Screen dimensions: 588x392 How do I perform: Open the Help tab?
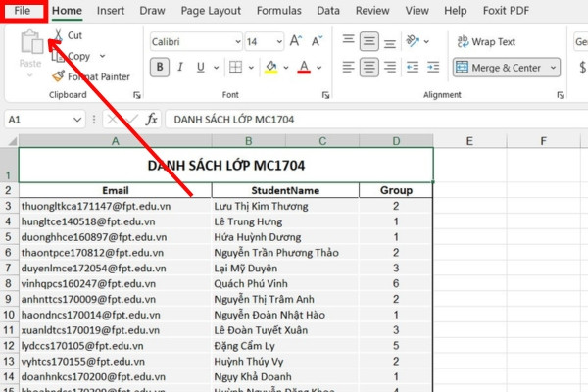(456, 11)
